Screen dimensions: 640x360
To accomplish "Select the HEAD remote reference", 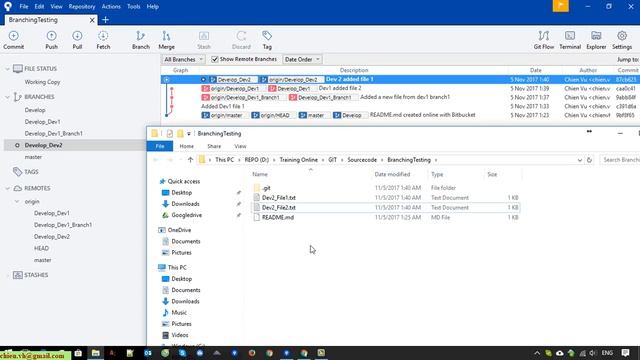I will [x=41, y=248].
